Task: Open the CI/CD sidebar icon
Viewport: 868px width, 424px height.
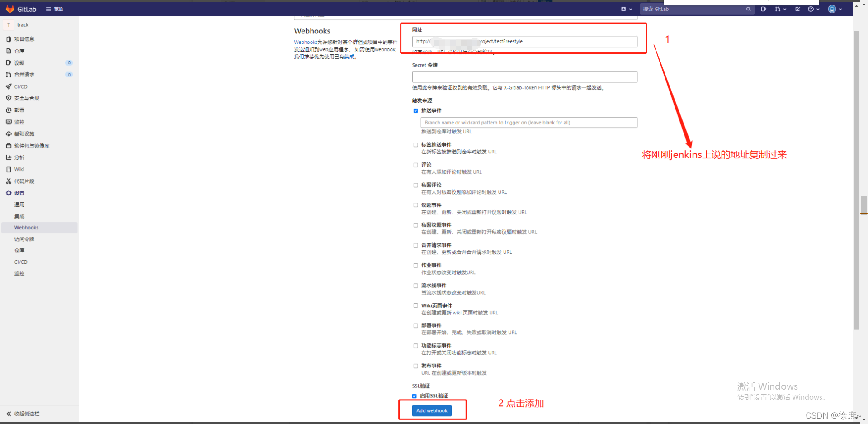Action: [9, 86]
